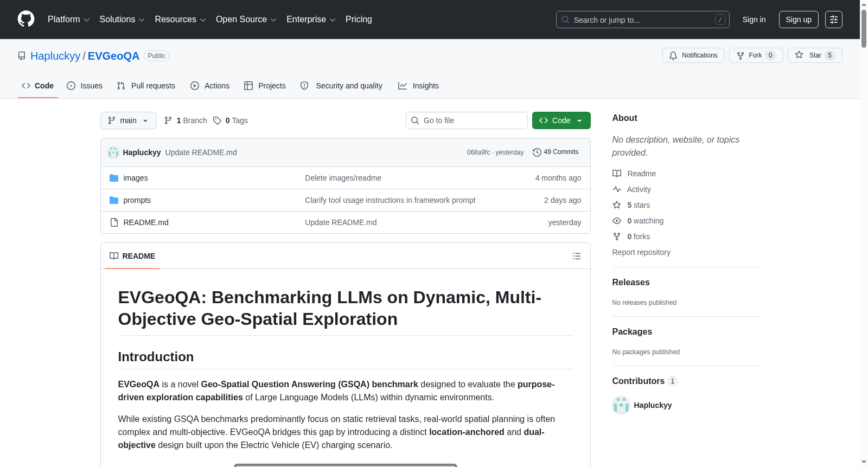Click the star icon in Star button
The height and width of the screenshot is (467, 868).
click(x=799, y=55)
